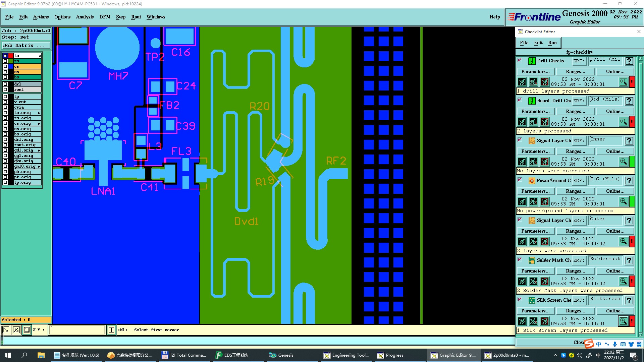Open the Job Matrix selector button
Screen dimensions: 644x362
coord(26,46)
